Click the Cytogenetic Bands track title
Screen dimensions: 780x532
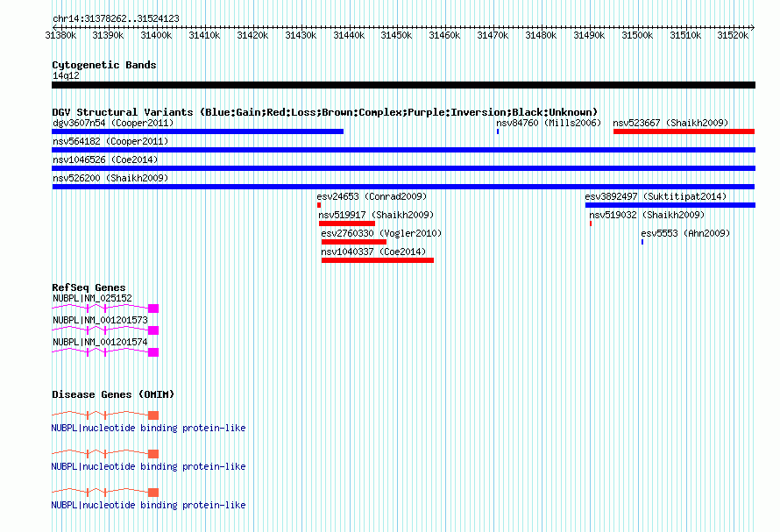pyautogui.click(x=104, y=65)
